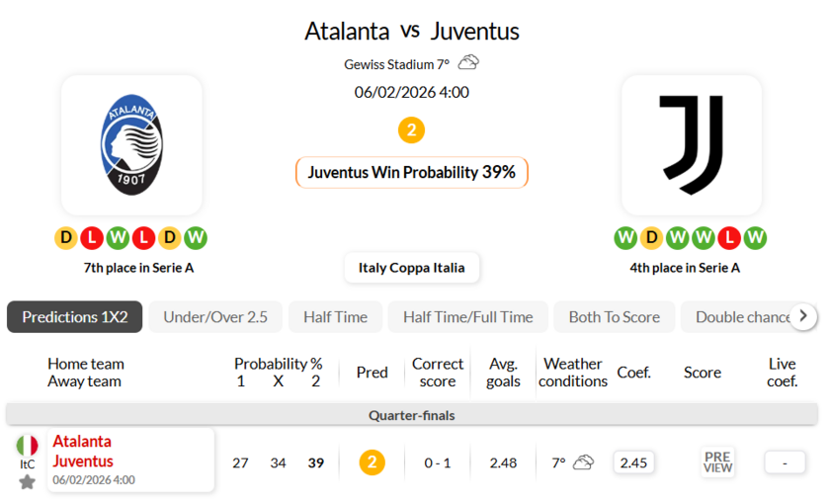Viewport: 830px width, 504px height.
Task: Click the 2.45 coefficient button
Action: click(x=633, y=462)
